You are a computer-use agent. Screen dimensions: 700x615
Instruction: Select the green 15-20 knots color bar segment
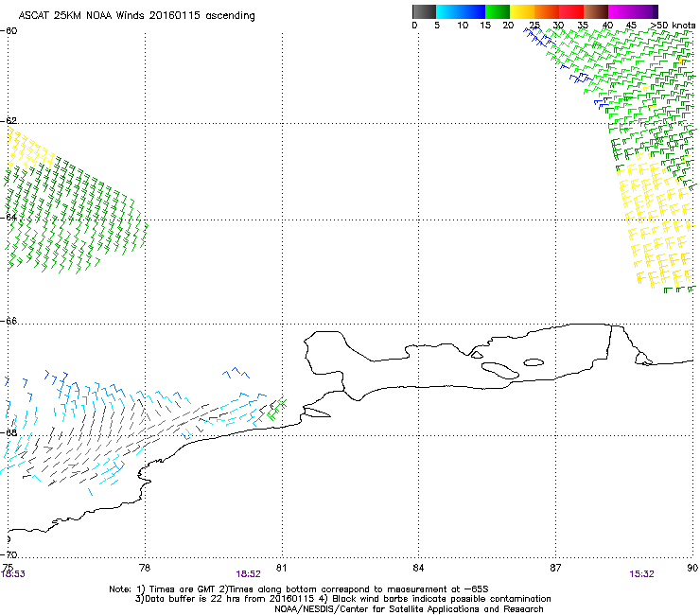(x=498, y=11)
